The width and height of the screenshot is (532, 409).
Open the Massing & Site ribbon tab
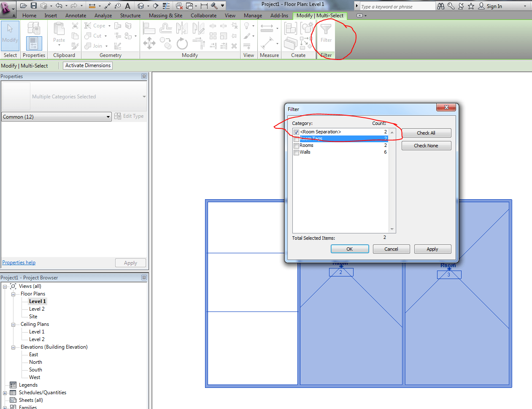click(x=165, y=16)
